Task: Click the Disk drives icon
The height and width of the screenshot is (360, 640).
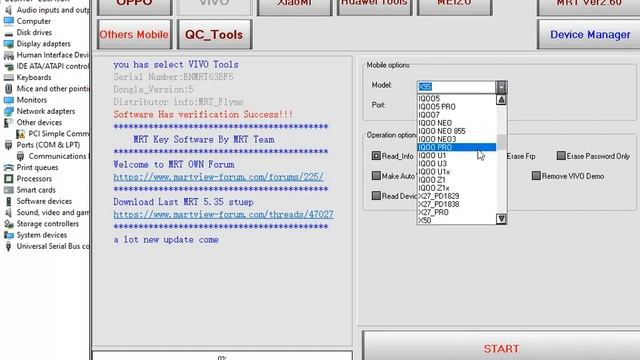Action: (x=9, y=33)
